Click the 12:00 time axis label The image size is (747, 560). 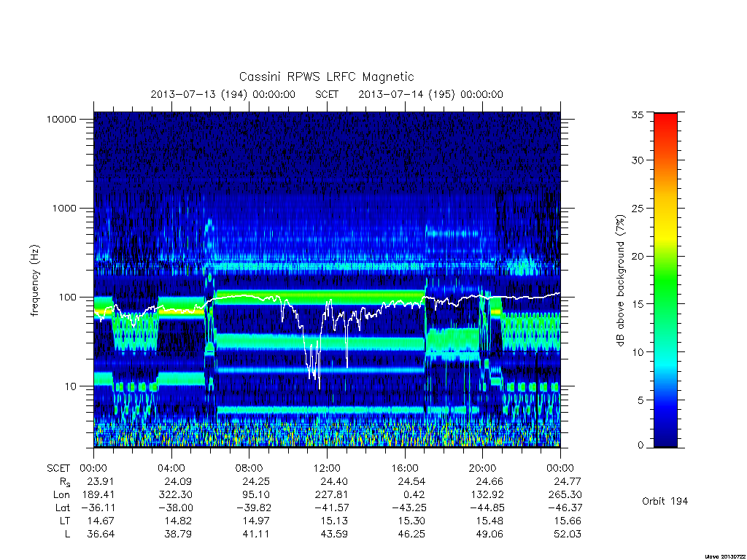click(327, 469)
